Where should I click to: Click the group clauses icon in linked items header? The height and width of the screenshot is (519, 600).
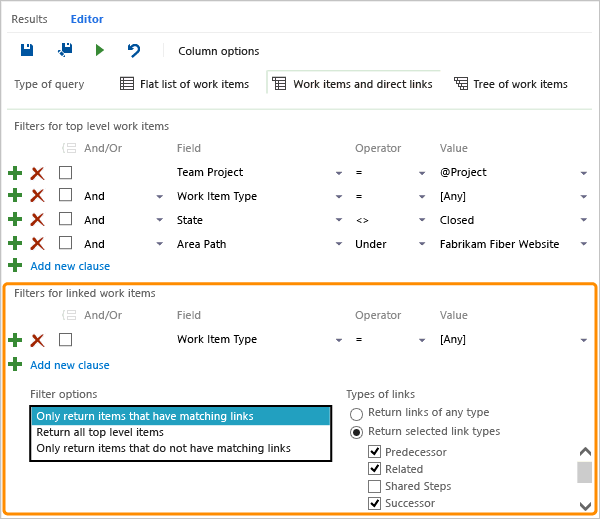coord(69,315)
